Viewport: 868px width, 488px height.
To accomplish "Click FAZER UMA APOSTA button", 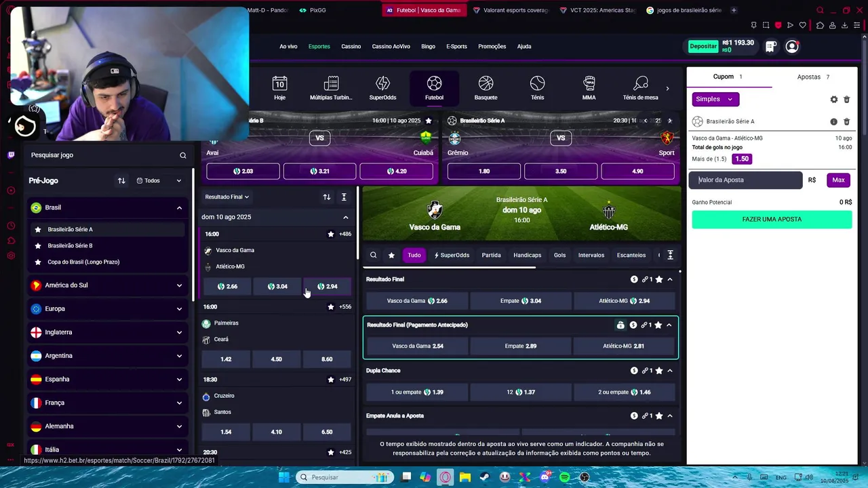I will point(772,220).
